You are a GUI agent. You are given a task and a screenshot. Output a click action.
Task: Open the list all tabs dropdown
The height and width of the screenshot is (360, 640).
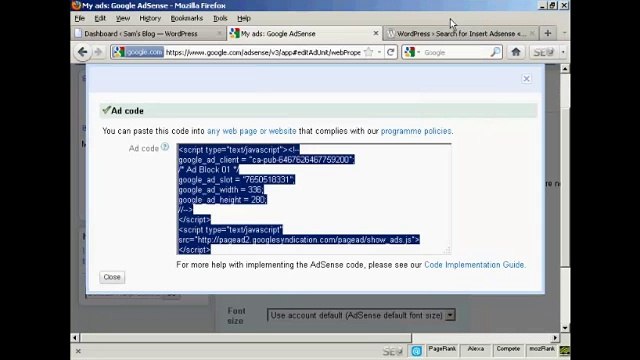coord(564,33)
